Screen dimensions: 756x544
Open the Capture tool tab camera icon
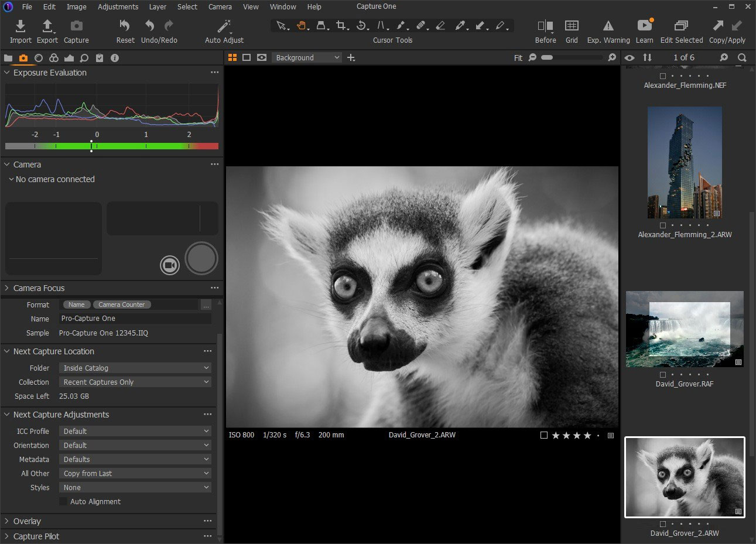tap(23, 58)
